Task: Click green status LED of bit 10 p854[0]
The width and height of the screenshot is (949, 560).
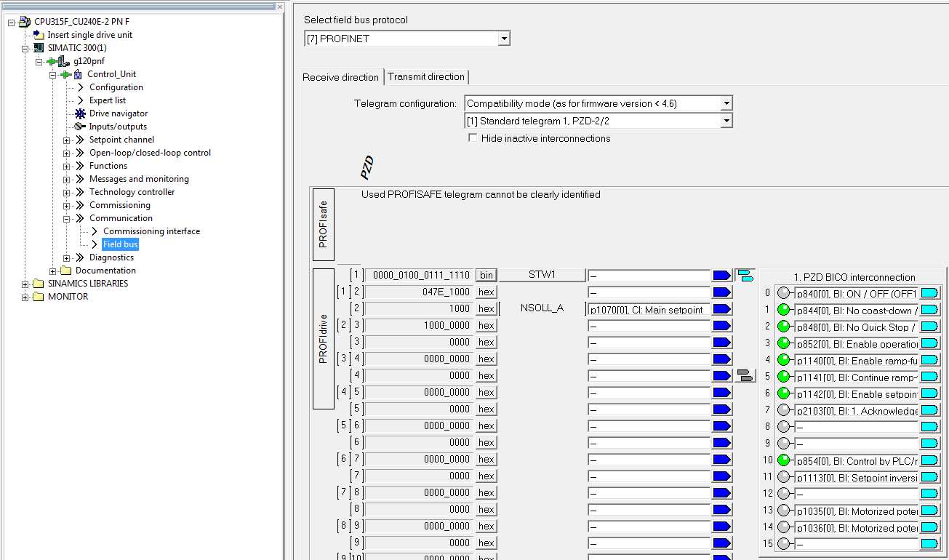Action: [783, 460]
